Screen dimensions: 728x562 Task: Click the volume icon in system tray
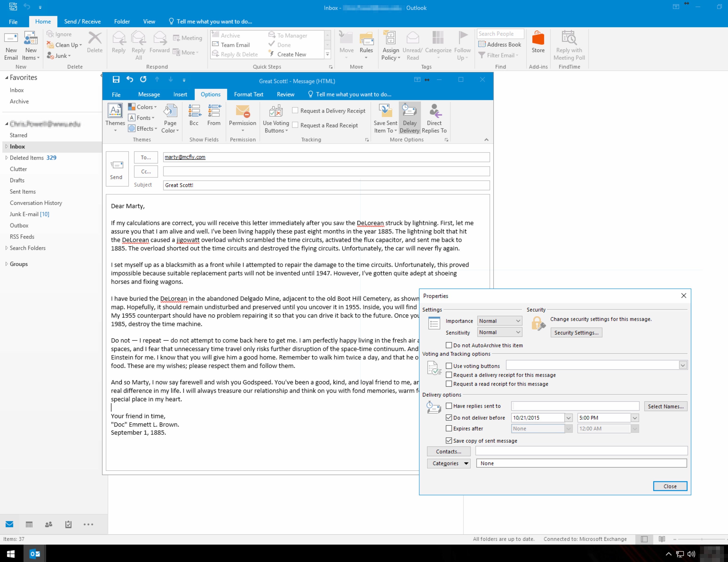click(691, 554)
